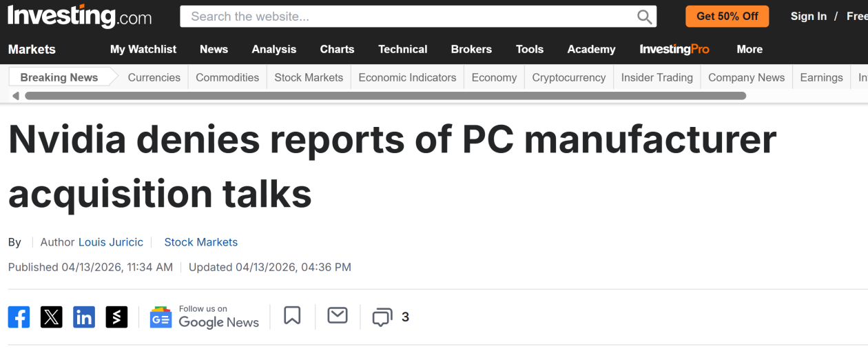Screen dimensions: 868x358
Task: Open the comments section icon
Action: pyautogui.click(x=382, y=317)
